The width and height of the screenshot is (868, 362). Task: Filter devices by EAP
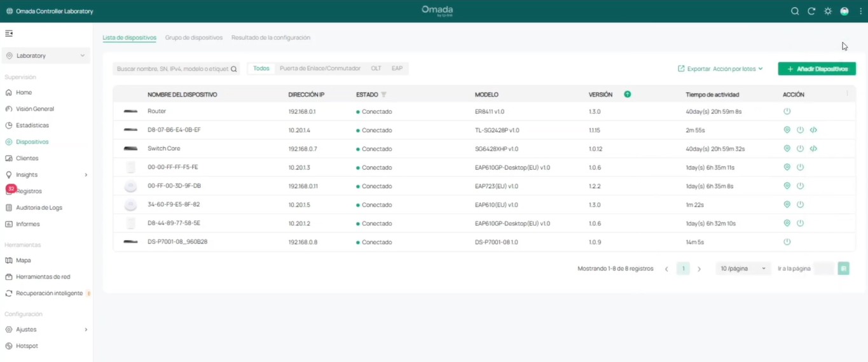coord(397,68)
